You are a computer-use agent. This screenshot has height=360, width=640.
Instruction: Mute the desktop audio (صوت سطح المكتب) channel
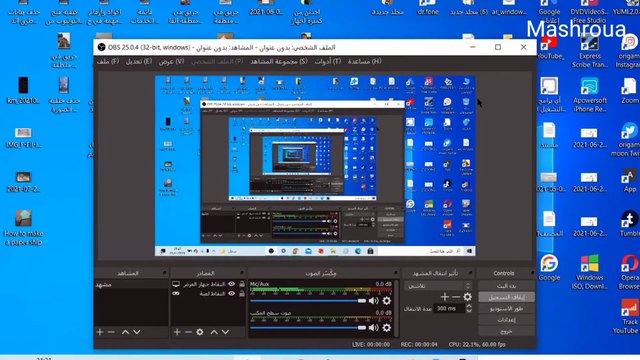tap(373, 327)
